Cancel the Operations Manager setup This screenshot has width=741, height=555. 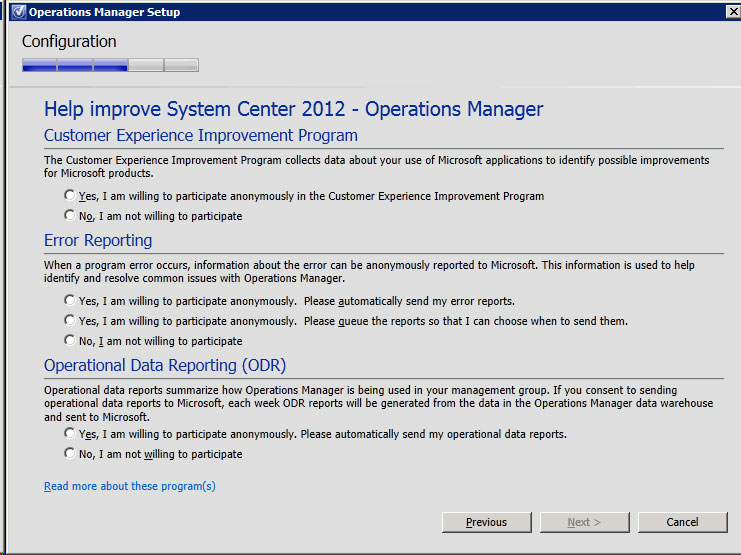tap(682, 522)
